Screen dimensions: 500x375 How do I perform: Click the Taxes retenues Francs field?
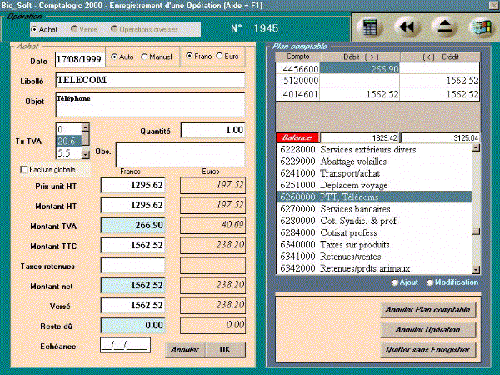pos(133,266)
